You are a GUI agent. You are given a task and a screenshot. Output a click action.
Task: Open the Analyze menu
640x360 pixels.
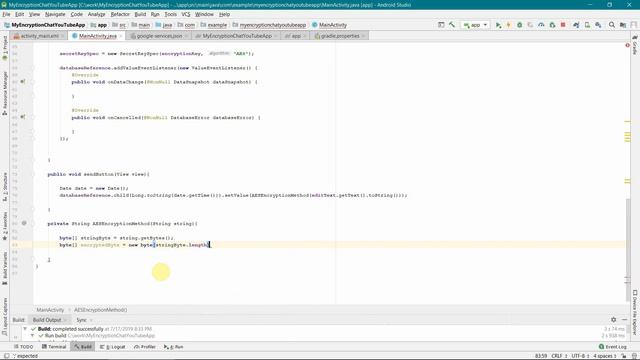pyautogui.click(x=96, y=14)
